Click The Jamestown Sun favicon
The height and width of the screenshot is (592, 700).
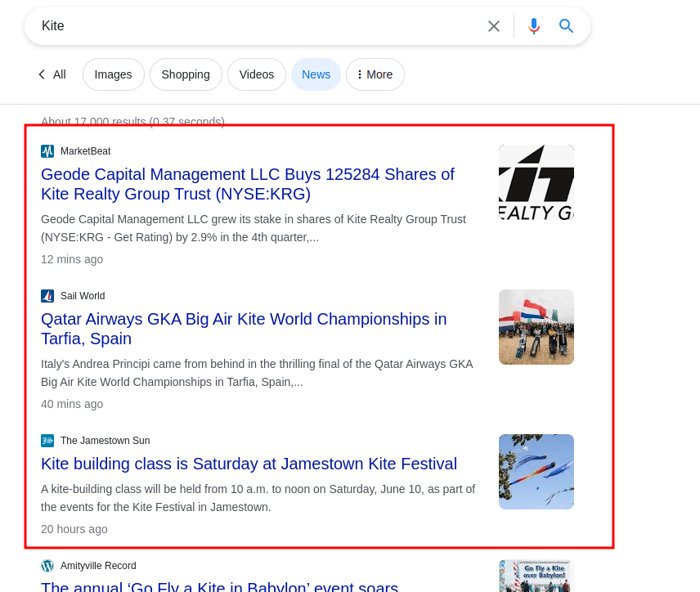(x=47, y=441)
